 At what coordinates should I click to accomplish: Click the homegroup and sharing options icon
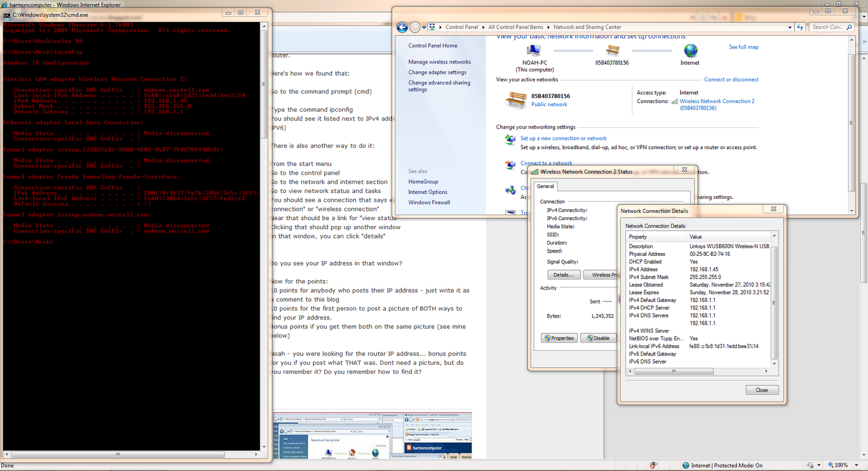coord(510,190)
